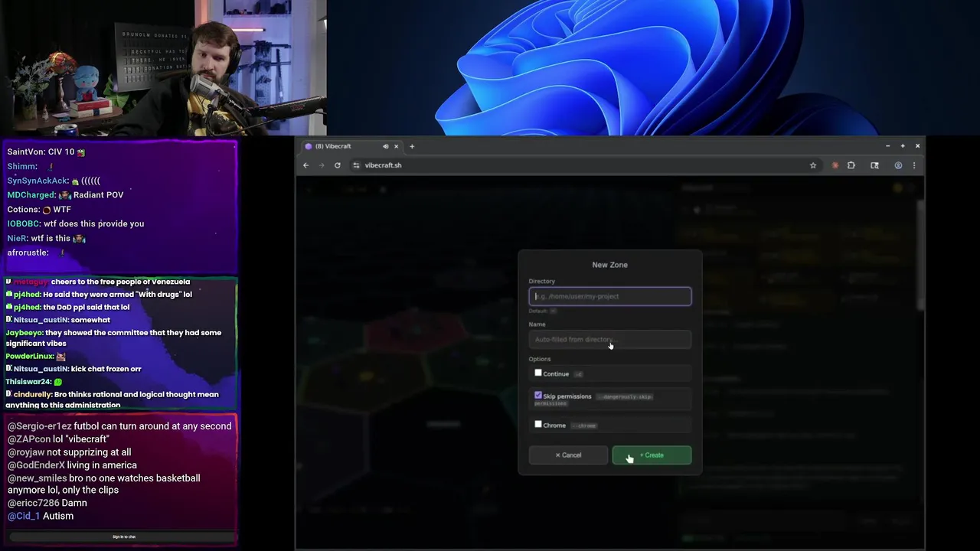Click username @GodEnderX in chat
The image size is (980, 551).
pos(36,465)
